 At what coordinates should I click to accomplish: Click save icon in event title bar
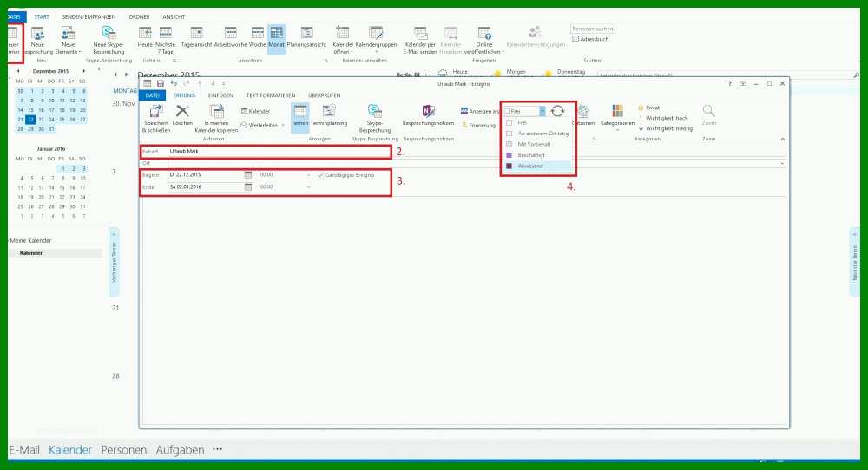point(160,83)
